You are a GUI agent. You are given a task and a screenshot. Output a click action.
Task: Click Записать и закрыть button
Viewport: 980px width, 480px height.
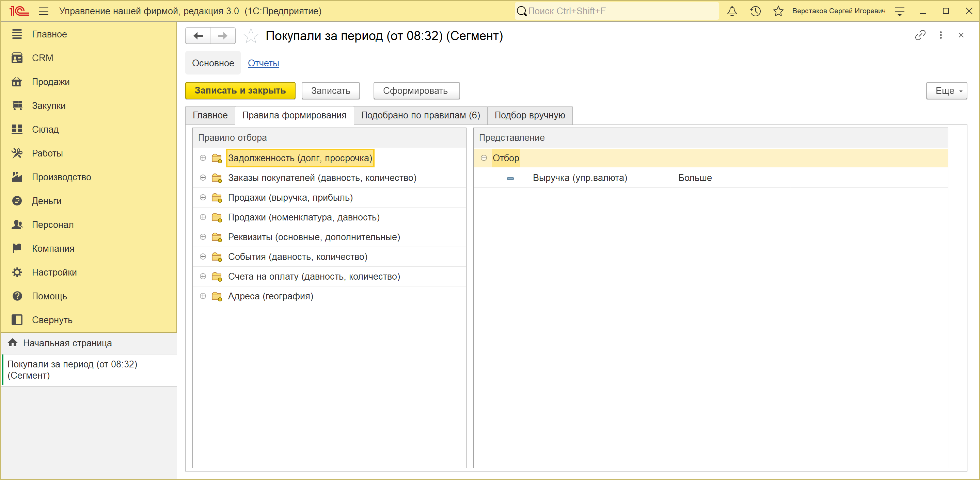[x=240, y=91]
